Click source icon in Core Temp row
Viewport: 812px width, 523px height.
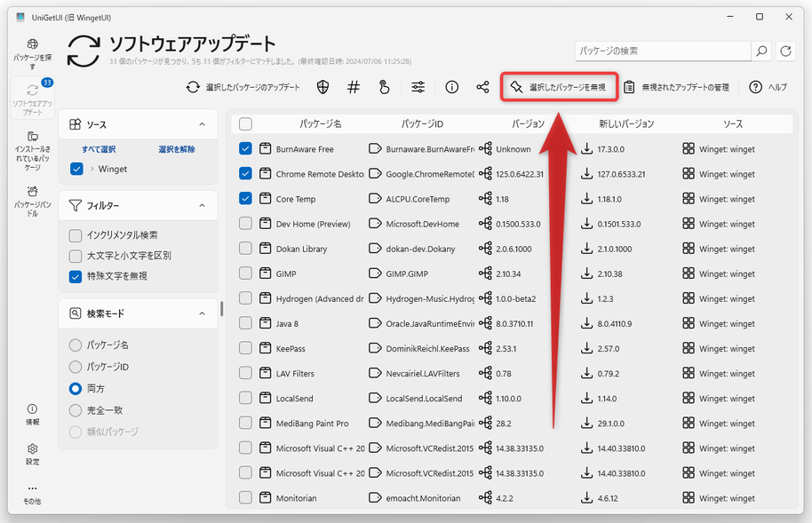689,198
